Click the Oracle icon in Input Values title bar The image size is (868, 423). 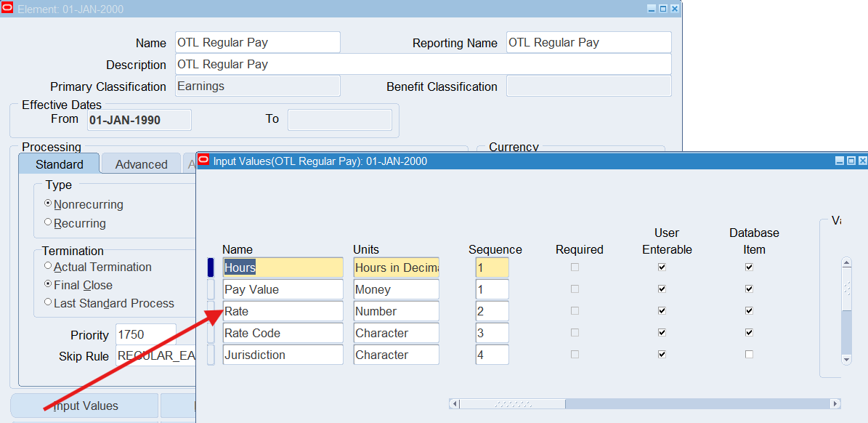pos(203,161)
